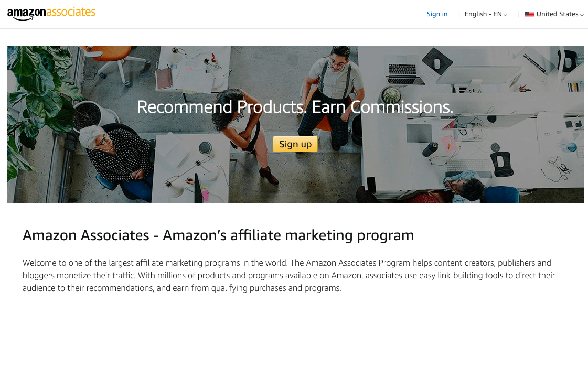
Task: Click the yellow Sign up button
Action: (x=295, y=144)
